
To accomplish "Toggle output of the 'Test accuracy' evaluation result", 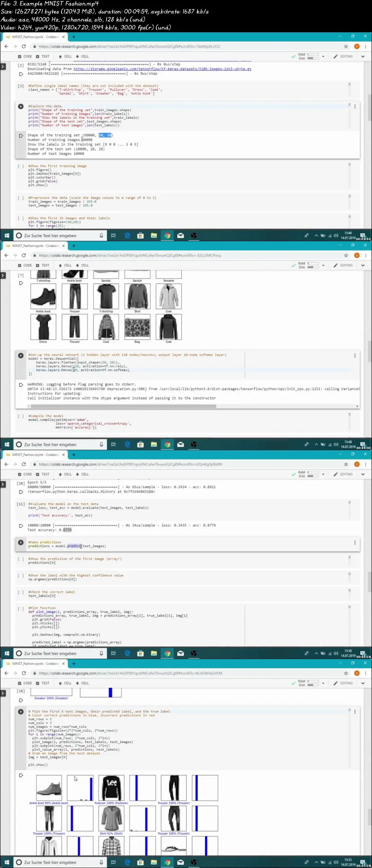I will pos(21,526).
